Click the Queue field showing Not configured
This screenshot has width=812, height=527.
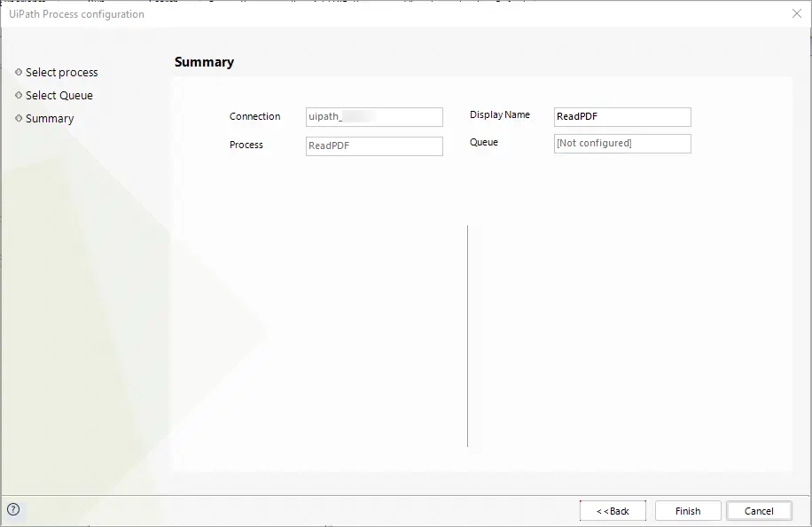click(622, 144)
